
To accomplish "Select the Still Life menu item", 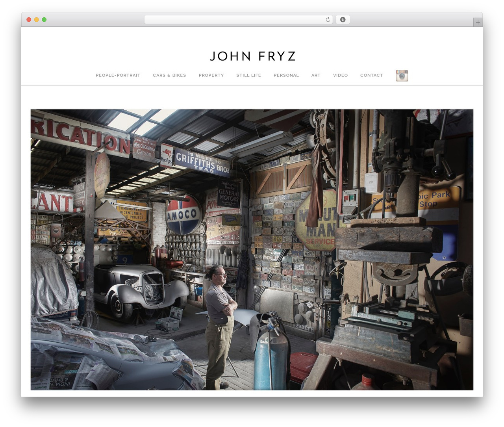I will pos(248,75).
